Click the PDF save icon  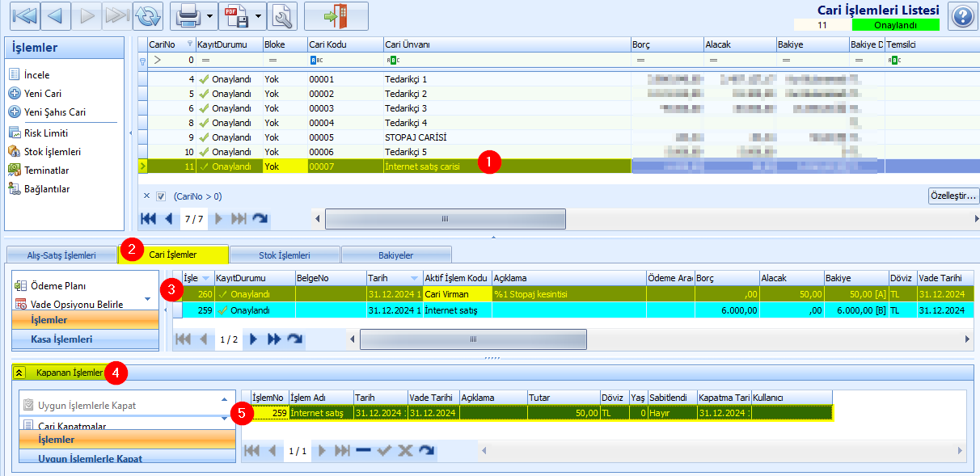pos(234,15)
